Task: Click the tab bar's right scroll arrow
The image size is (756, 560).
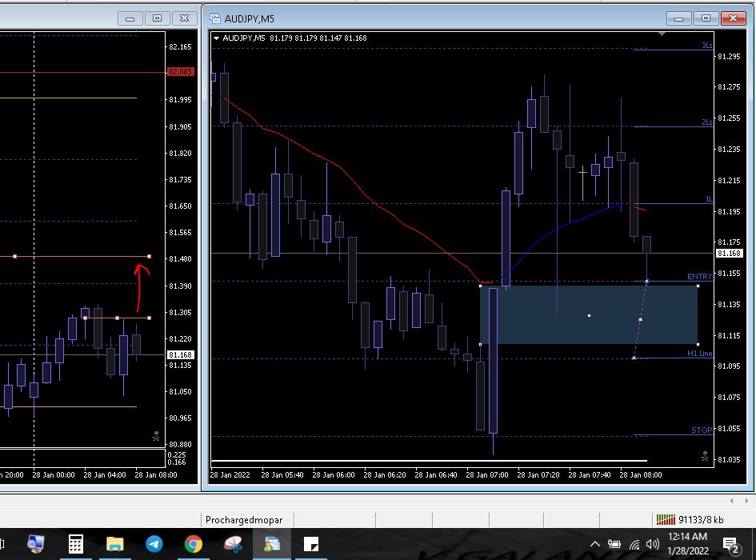Action: [746, 501]
